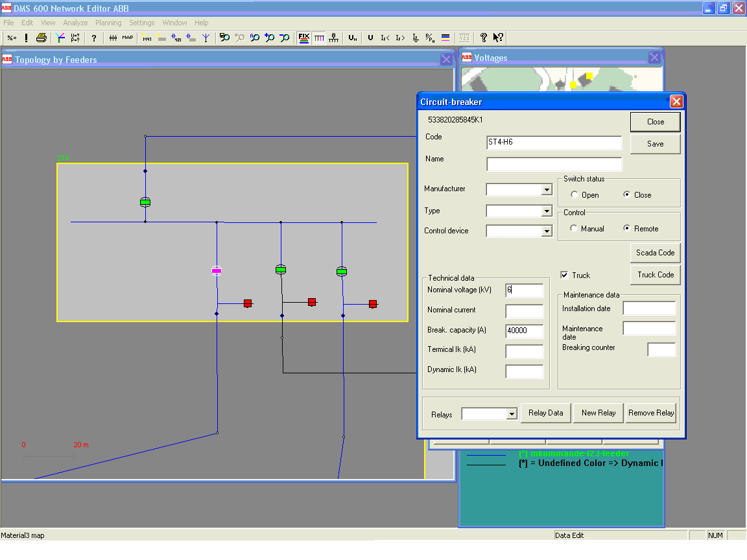Open the Relays dropdown

click(512, 414)
